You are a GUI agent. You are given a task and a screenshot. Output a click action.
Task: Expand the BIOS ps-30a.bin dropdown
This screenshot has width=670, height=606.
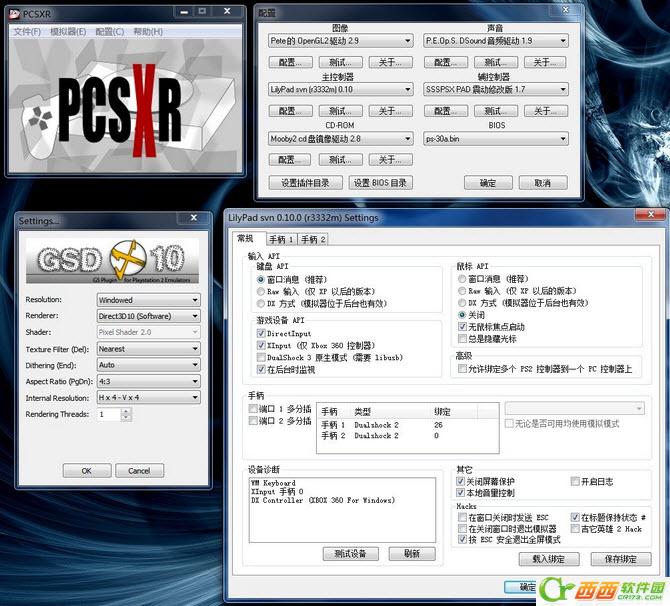pos(563,138)
